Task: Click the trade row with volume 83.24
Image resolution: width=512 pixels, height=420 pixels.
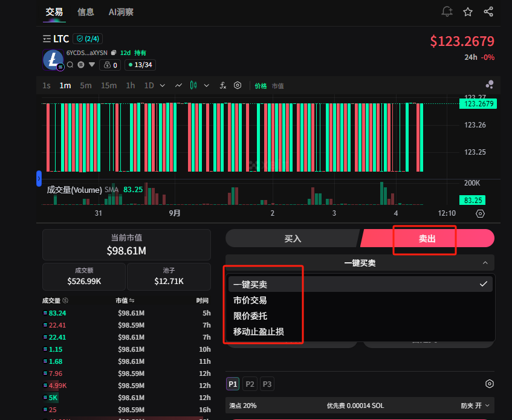Action: [x=127, y=313]
